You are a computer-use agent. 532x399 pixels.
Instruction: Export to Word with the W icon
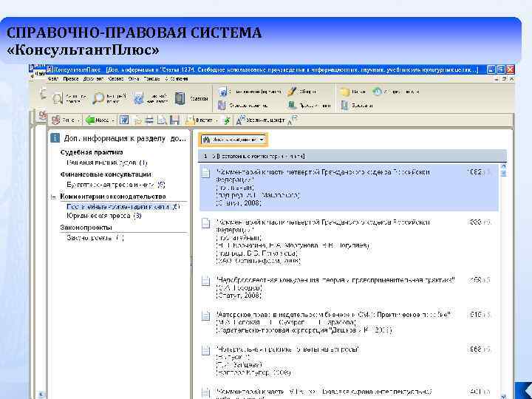[124, 120]
